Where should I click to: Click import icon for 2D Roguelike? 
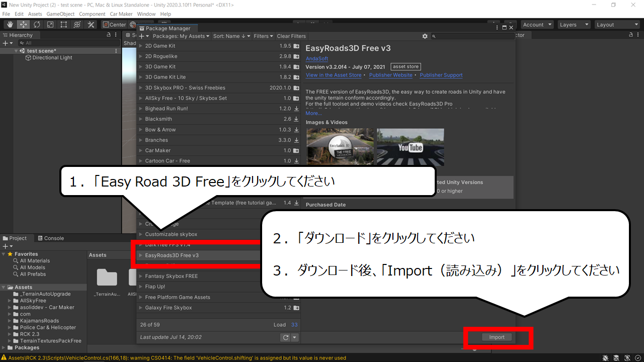[296, 57]
